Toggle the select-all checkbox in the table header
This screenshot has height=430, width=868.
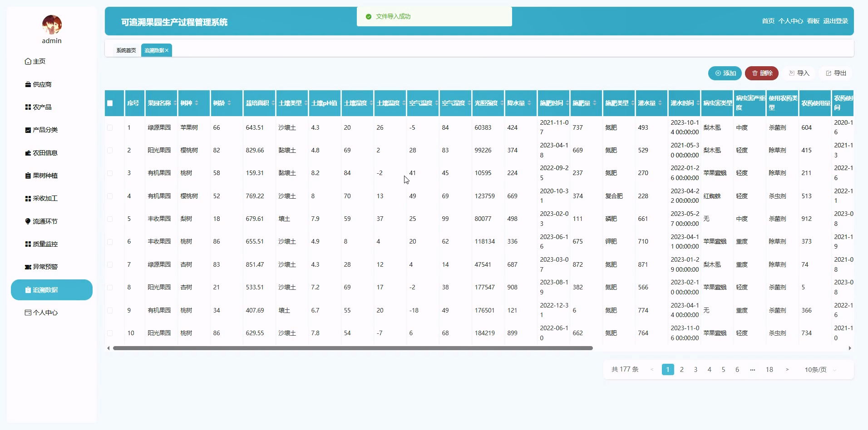[x=110, y=103]
